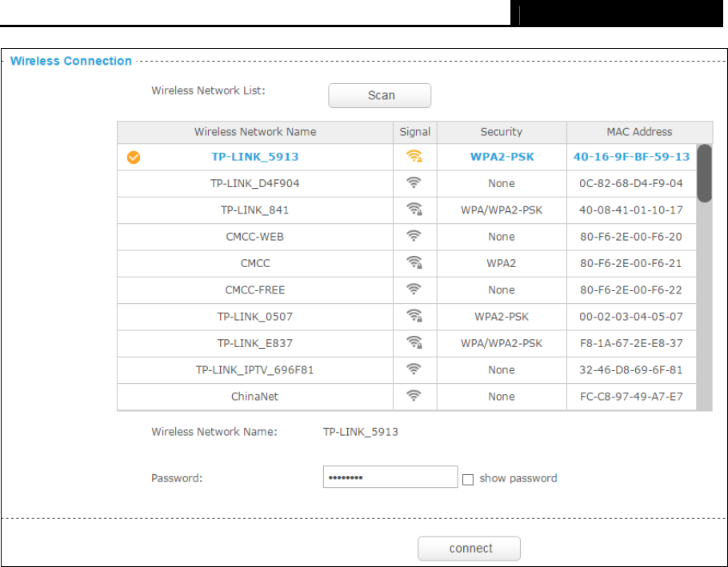The height and width of the screenshot is (567, 728).
Task: Click the locked signal icon for TP-LINK_E837
Action: pyautogui.click(x=414, y=342)
